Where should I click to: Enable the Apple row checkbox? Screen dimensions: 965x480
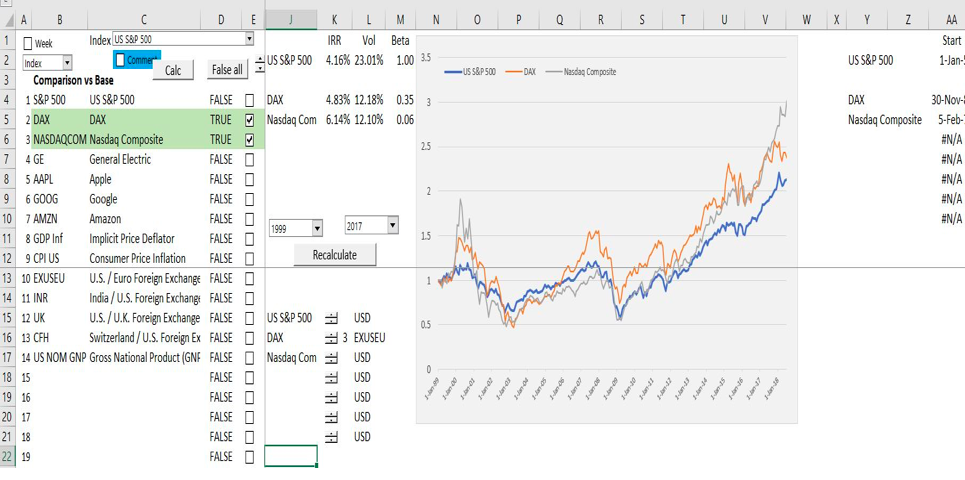(249, 179)
